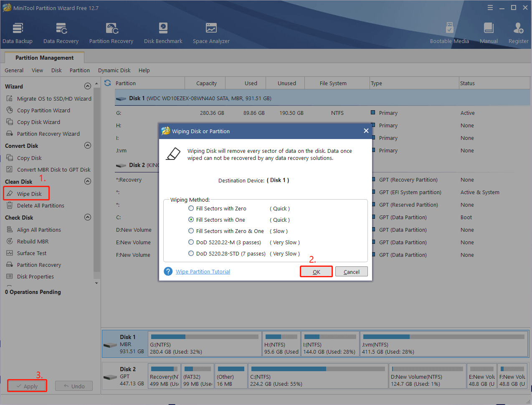Viewport: 532px width, 405px height.
Task: Open the Partition Recovery toolbar icon
Action: point(111,33)
